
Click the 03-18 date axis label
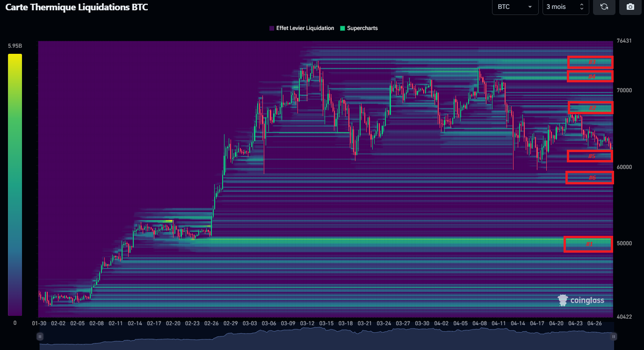[346, 323]
